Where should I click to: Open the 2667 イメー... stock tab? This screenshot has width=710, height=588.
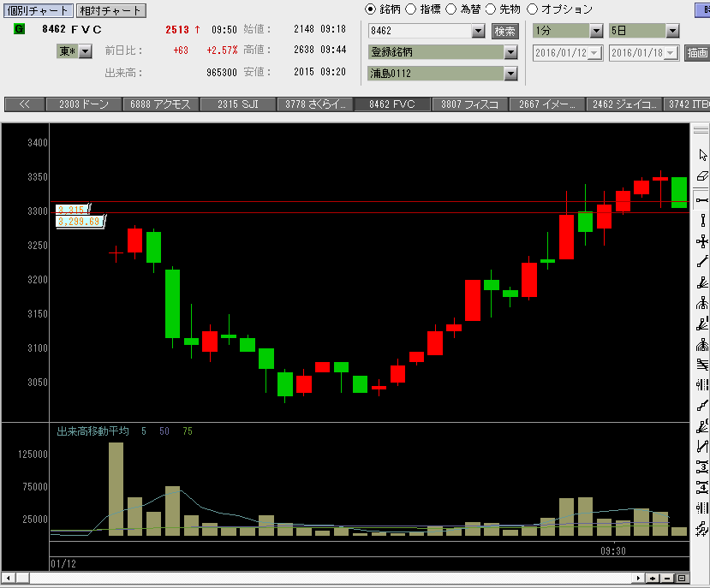coord(547,104)
